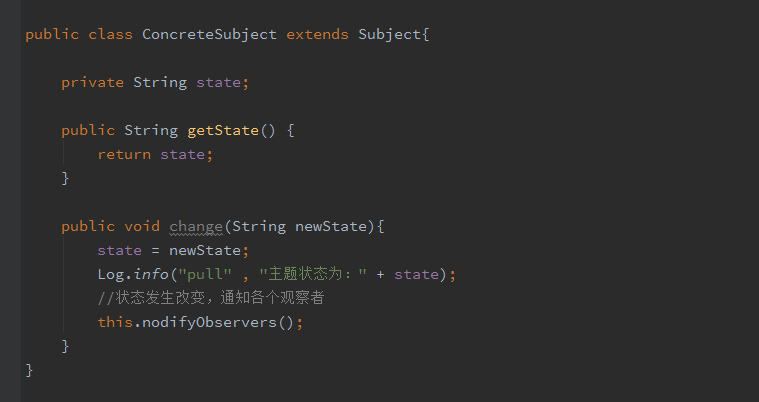This screenshot has height=402, width=759.
Task: Click the italic info method call
Action: [151, 275]
